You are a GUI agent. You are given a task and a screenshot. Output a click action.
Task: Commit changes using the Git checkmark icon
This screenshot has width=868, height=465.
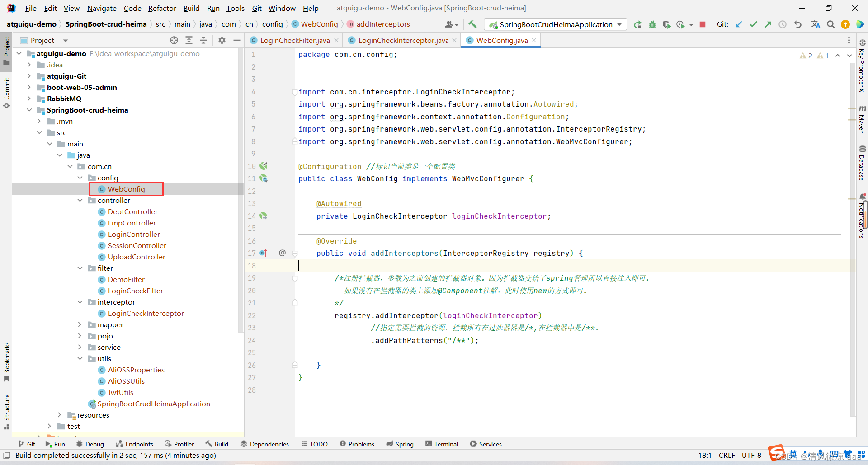point(753,24)
